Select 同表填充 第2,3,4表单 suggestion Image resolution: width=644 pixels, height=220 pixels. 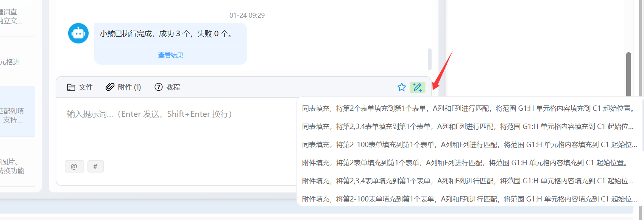[x=469, y=127]
